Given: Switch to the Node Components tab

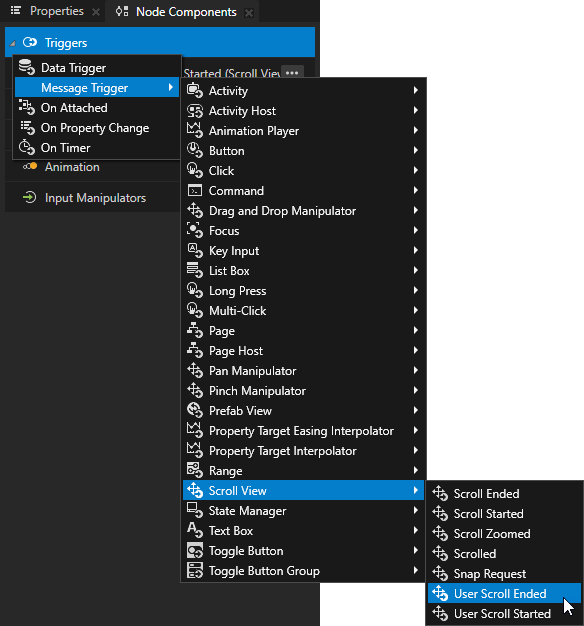Looking at the screenshot, I should tap(186, 12).
